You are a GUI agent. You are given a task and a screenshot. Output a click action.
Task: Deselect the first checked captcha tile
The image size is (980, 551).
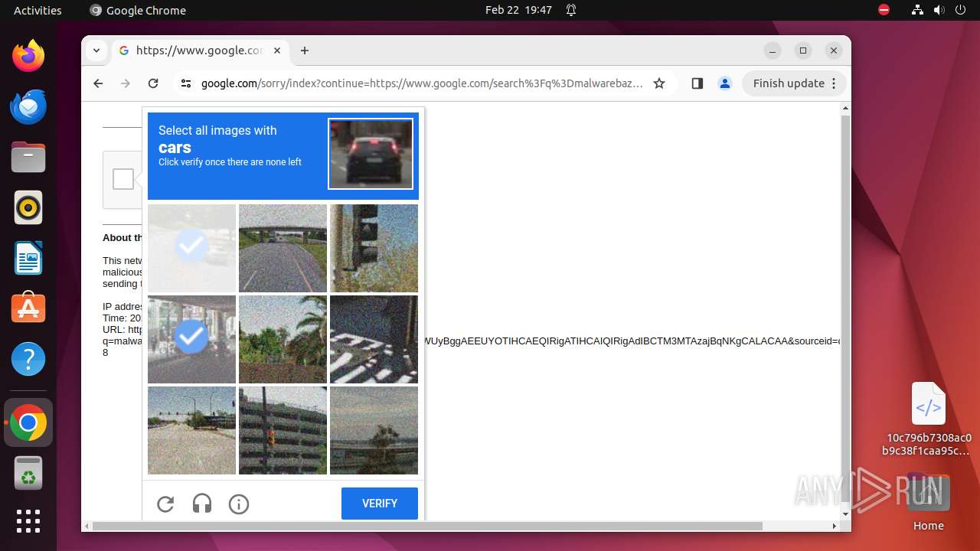[x=191, y=248]
